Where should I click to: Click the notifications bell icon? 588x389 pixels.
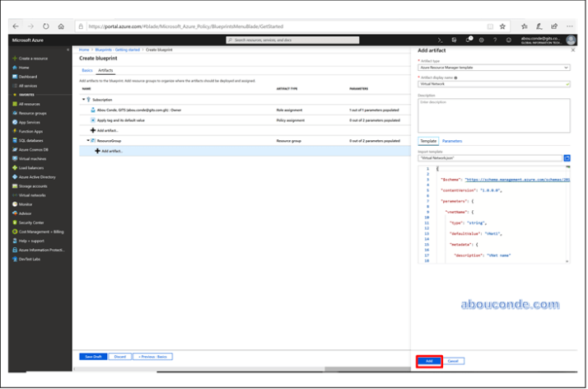click(x=467, y=39)
